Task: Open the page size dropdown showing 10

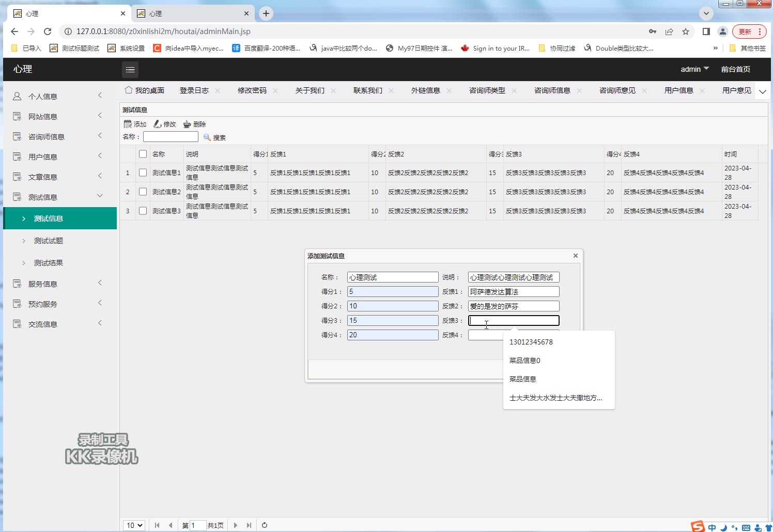Action: tap(134, 525)
